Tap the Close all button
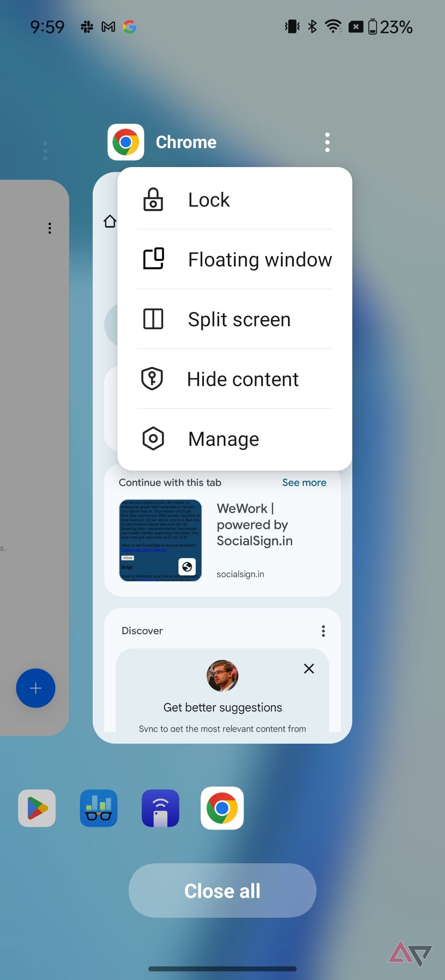This screenshot has width=445, height=980. click(222, 890)
